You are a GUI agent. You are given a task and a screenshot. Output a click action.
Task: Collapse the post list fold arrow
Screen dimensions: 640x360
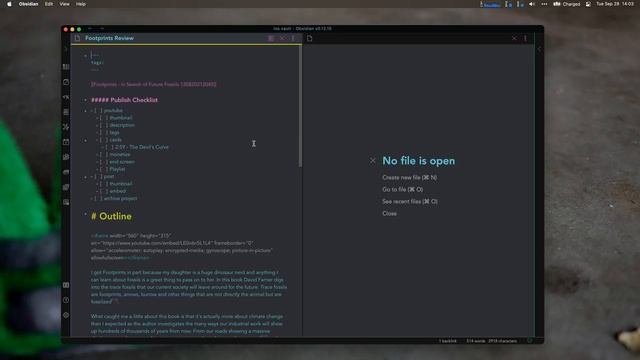coord(85,177)
